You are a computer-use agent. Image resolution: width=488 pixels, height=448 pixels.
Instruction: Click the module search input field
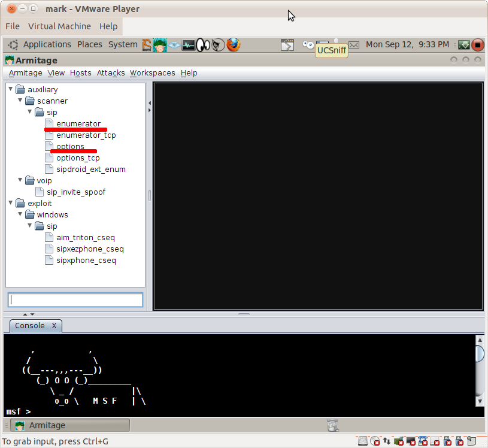[75, 300]
